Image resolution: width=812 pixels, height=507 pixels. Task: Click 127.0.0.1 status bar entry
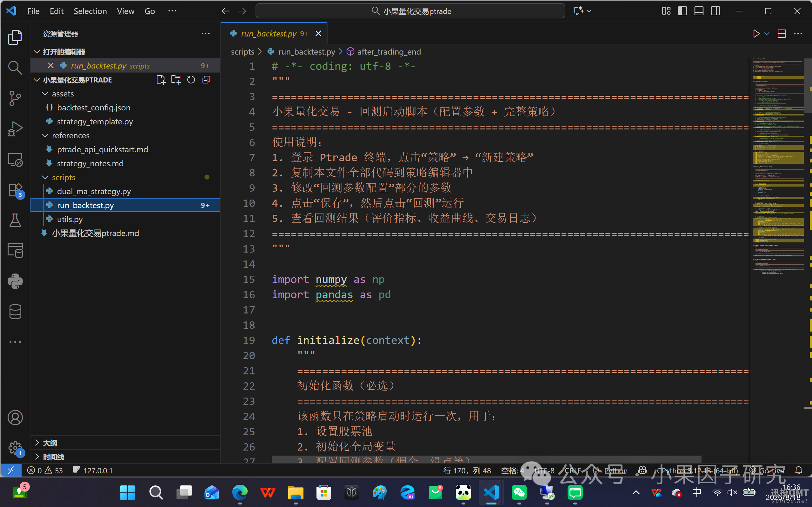[x=93, y=470]
